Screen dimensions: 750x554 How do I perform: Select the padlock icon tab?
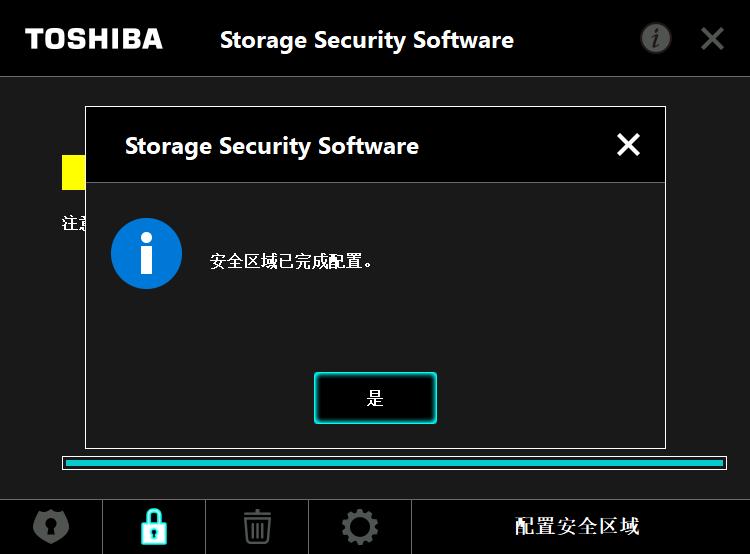(154, 526)
